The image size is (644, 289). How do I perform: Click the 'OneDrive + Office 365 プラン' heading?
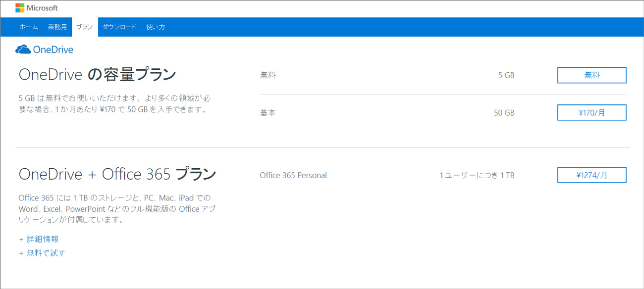click(x=117, y=174)
